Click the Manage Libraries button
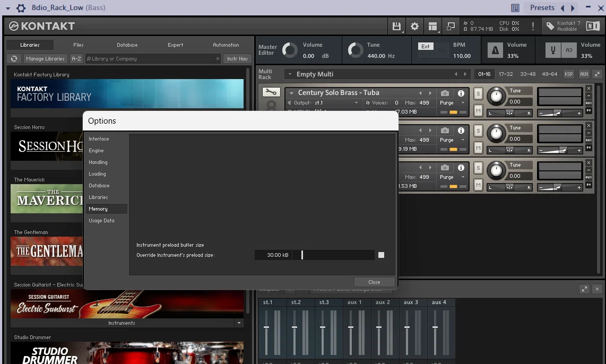606x364 pixels. [x=45, y=59]
